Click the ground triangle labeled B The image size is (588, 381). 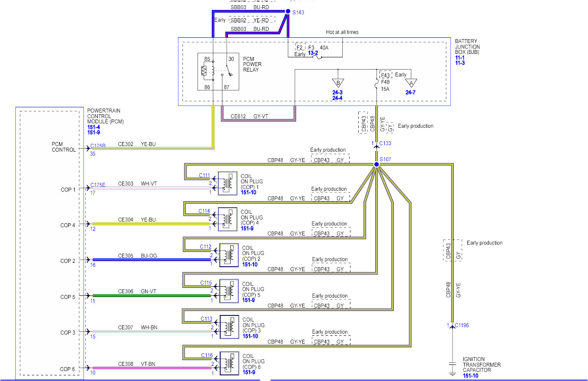click(338, 83)
